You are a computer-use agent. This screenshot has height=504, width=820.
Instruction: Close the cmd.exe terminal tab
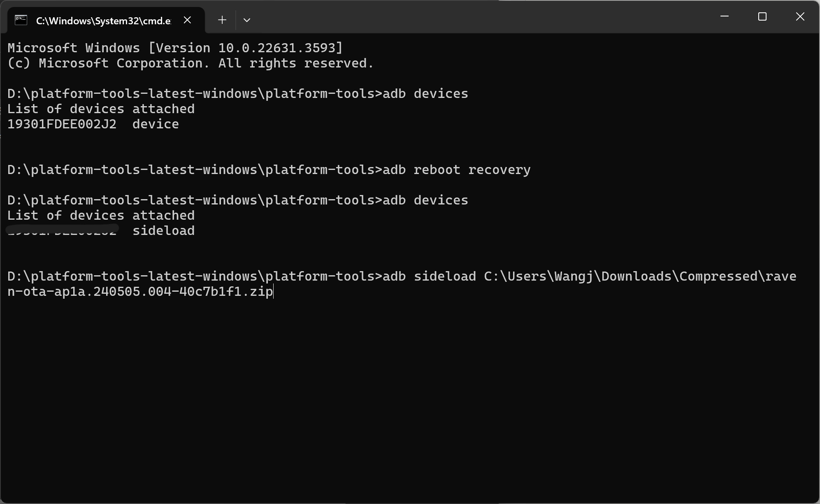187,20
